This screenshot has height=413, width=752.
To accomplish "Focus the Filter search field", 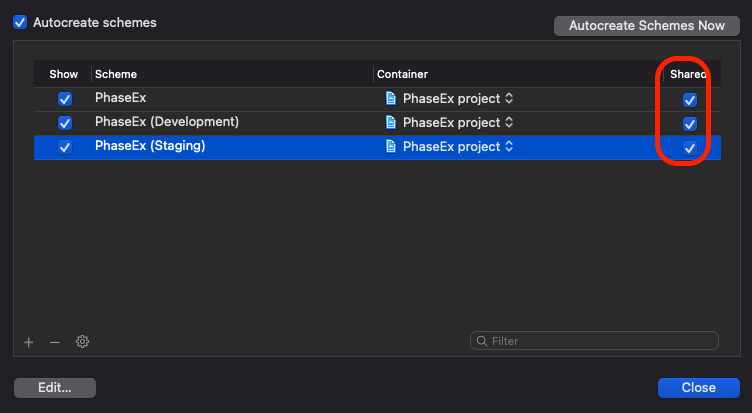I will click(x=600, y=341).
